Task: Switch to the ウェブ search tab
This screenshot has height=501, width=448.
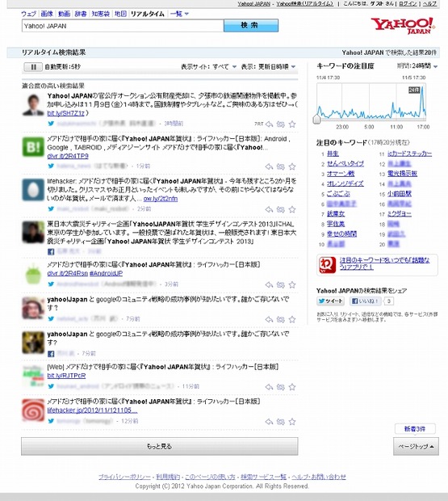Action: tap(29, 14)
